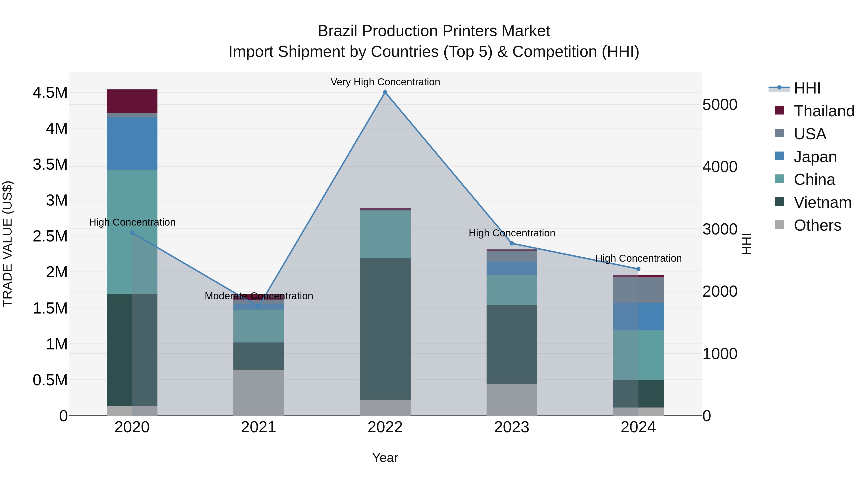Click the 2024 x-axis label
The height and width of the screenshot is (488, 868).
(638, 427)
